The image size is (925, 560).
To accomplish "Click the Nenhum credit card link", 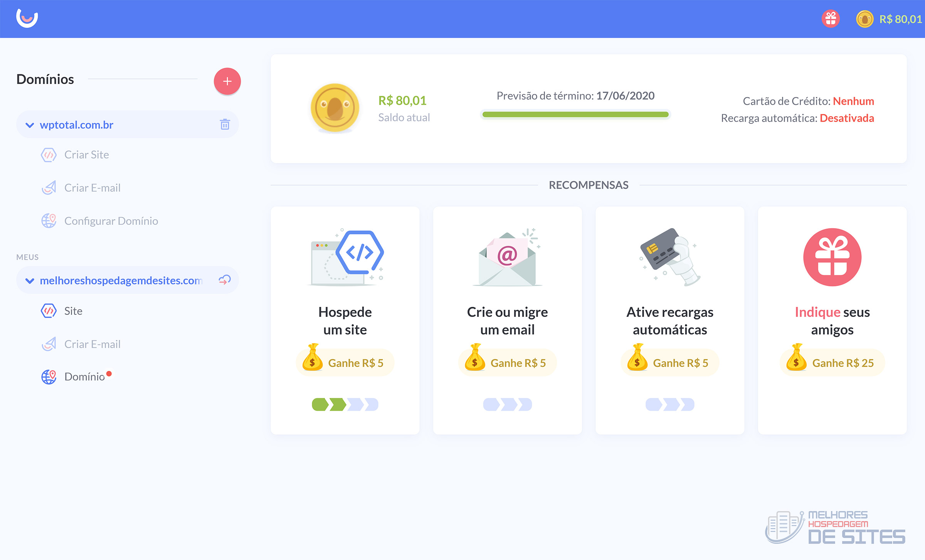I will click(853, 101).
